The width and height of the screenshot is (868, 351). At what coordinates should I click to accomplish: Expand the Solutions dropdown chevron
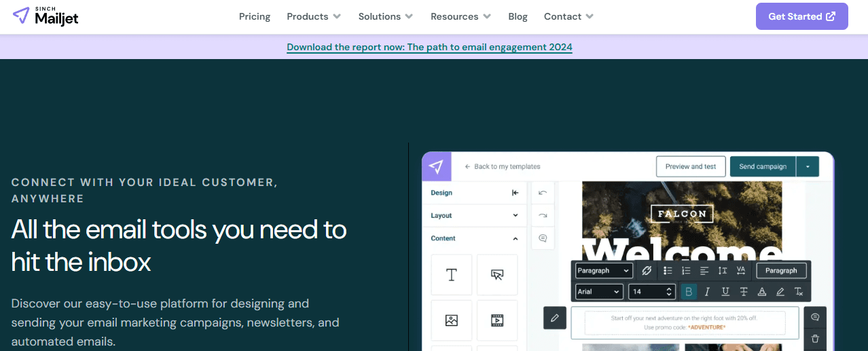[409, 16]
